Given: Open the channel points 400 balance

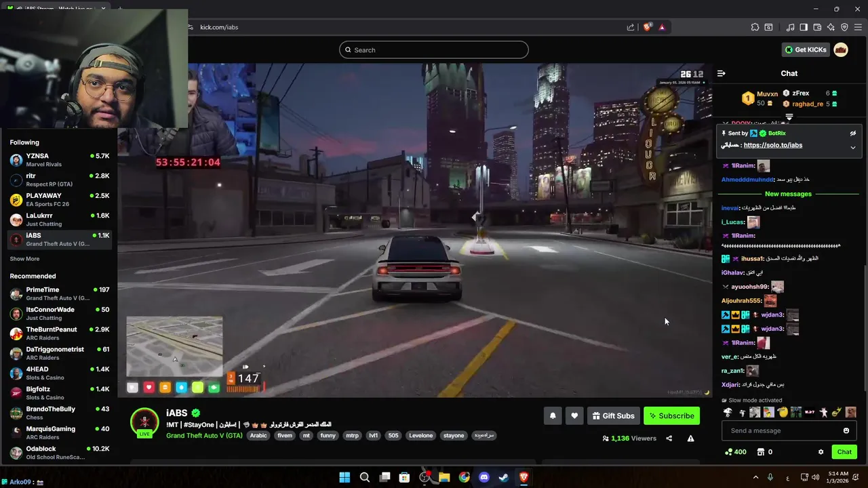Looking at the screenshot, I should click(x=736, y=452).
